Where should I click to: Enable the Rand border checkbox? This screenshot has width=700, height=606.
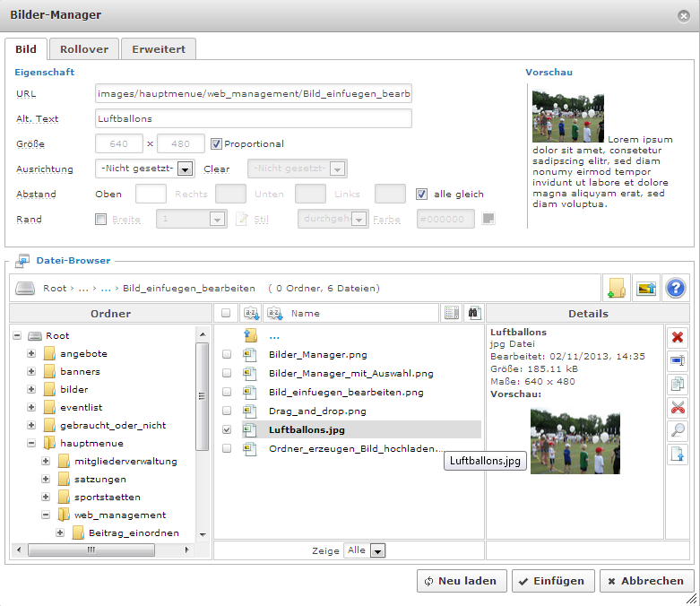[101, 219]
